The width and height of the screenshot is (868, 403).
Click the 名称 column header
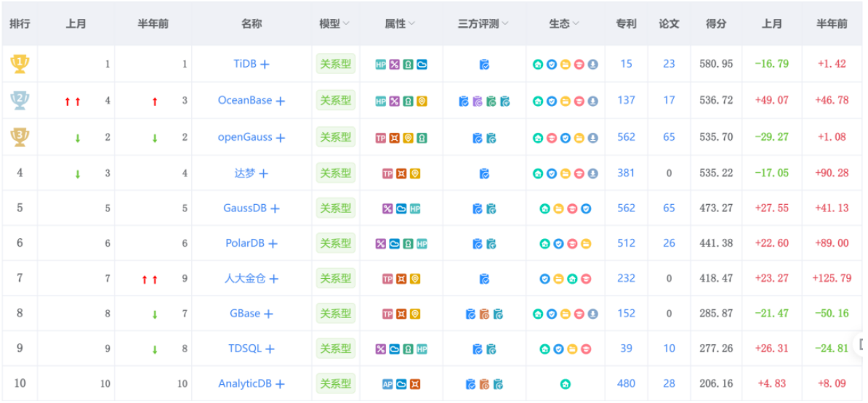pyautogui.click(x=252, y=24)
